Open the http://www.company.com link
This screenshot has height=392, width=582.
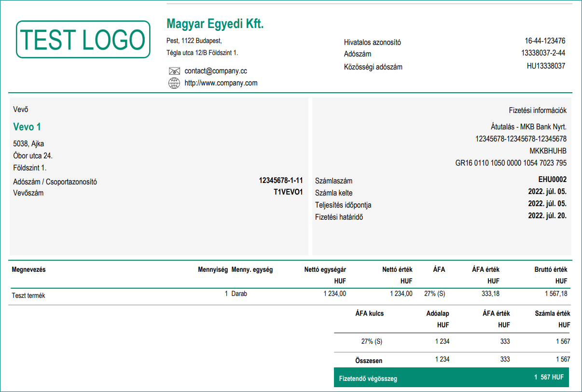tap(221, 83)
